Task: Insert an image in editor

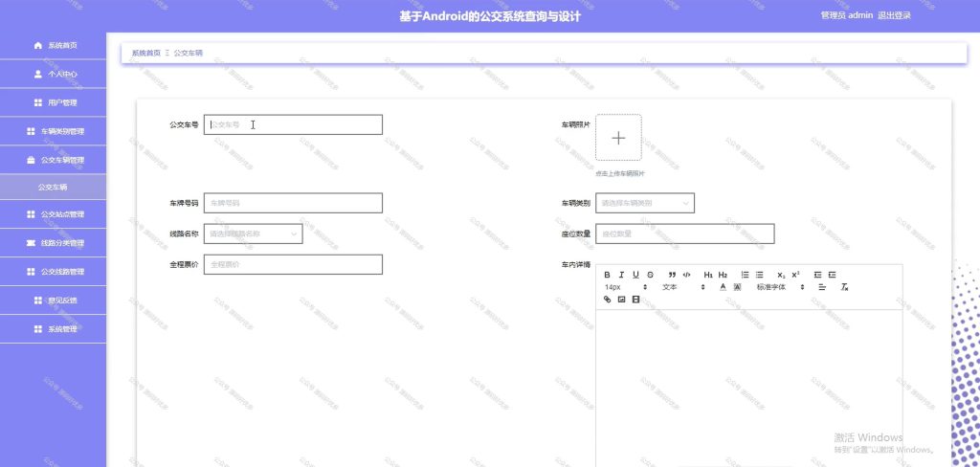Action: [x=621, y=300]
